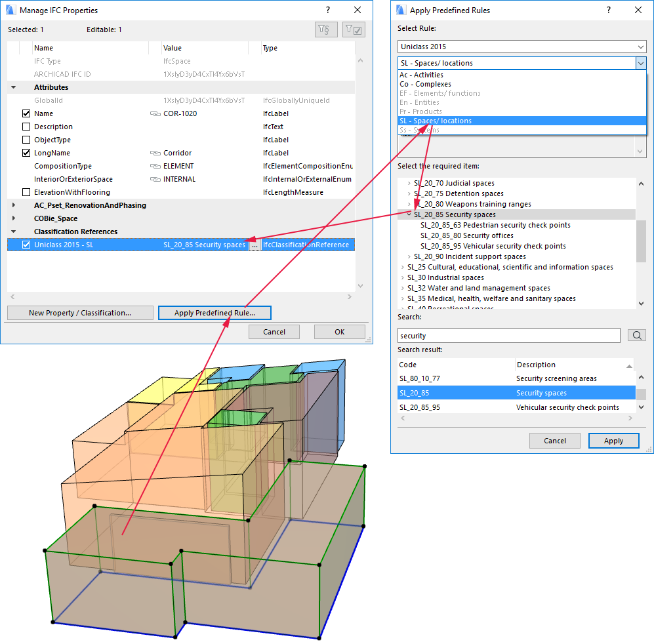Click the search field containing security
This screenshot has height=644, width=654.
pos(509,336)
